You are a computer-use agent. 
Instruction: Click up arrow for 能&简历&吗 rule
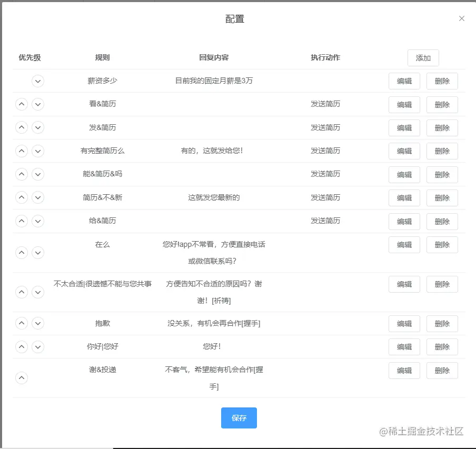(22, 174)
